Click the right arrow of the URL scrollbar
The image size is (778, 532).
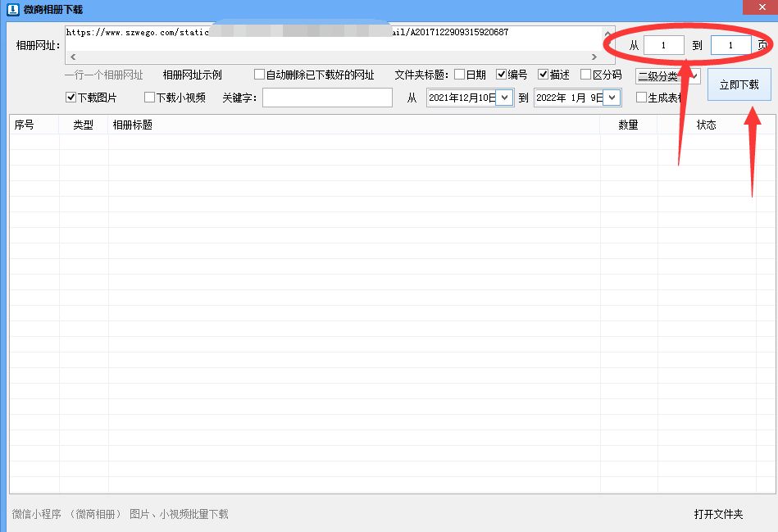pos(595,57)
